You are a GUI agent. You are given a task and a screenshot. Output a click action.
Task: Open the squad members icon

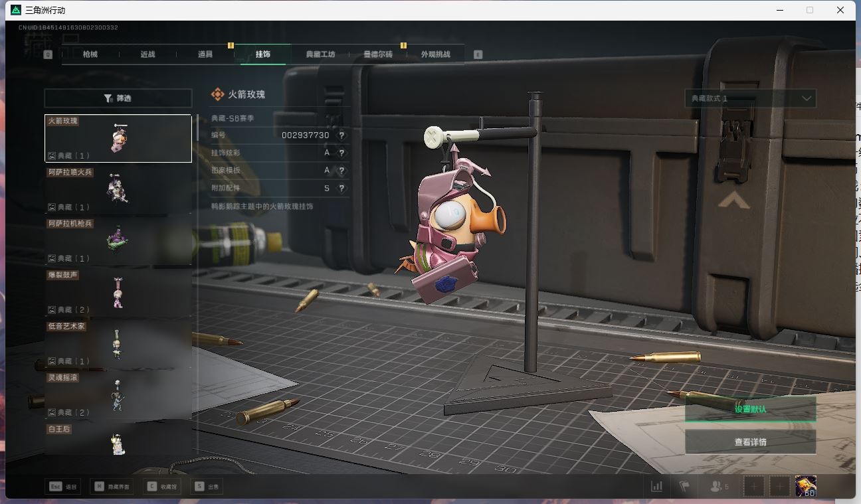[719, 487]
